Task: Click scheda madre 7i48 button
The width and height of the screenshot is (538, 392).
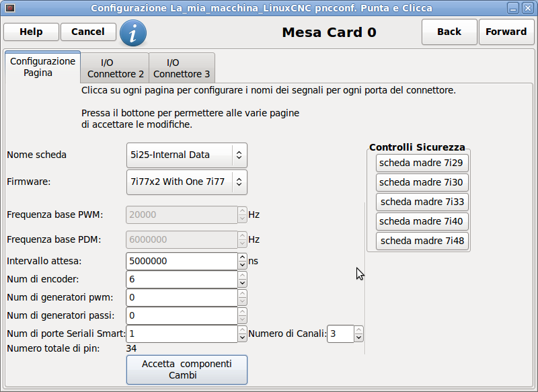Action: (422, 241)
